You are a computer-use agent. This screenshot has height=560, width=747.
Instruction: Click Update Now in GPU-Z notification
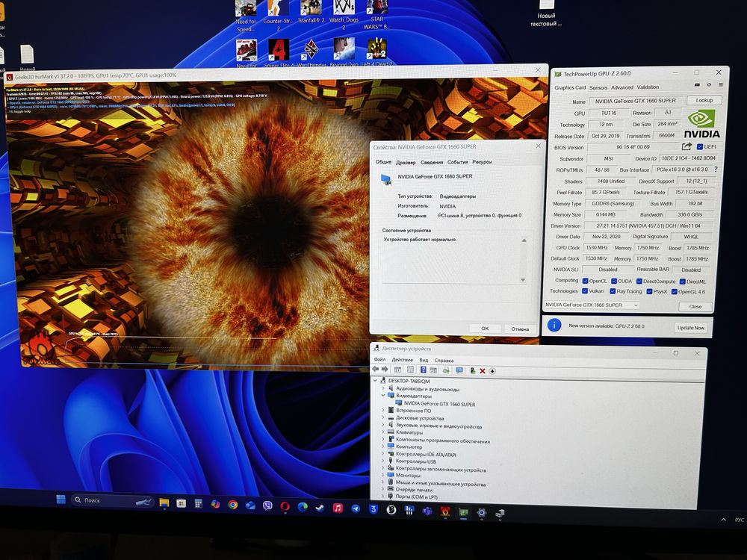[690, 328]
